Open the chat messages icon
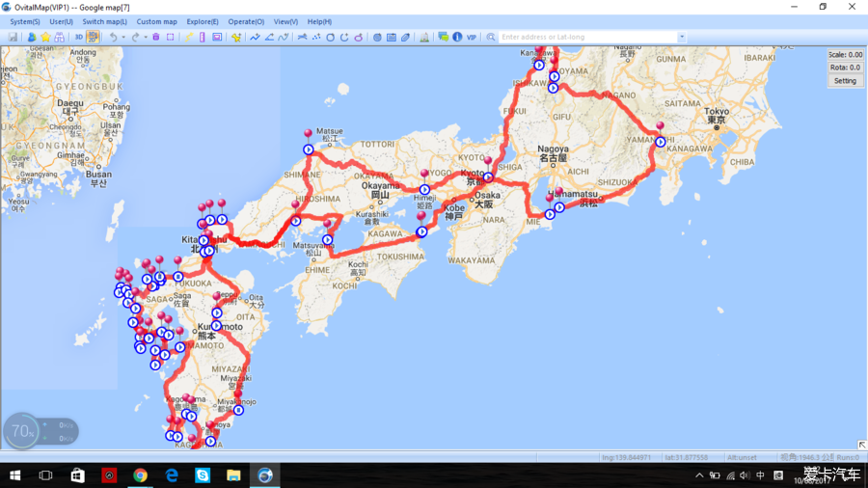 (443, 37)
